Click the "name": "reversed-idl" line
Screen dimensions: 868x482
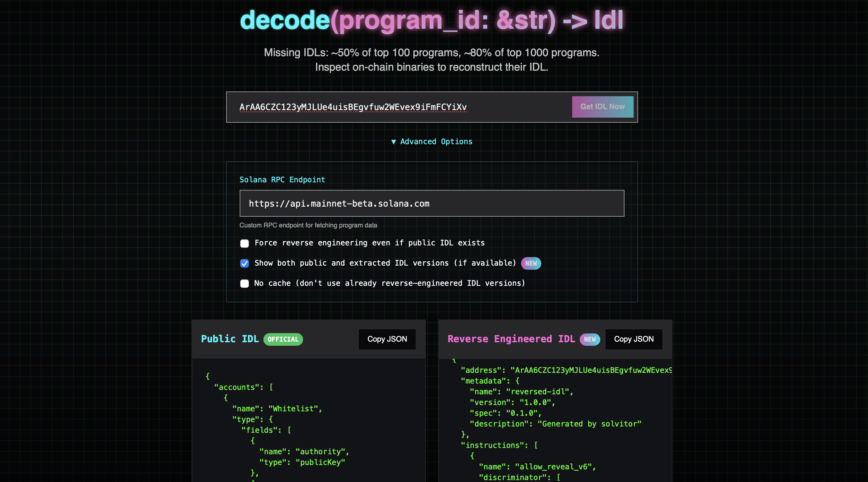(521, 392)
